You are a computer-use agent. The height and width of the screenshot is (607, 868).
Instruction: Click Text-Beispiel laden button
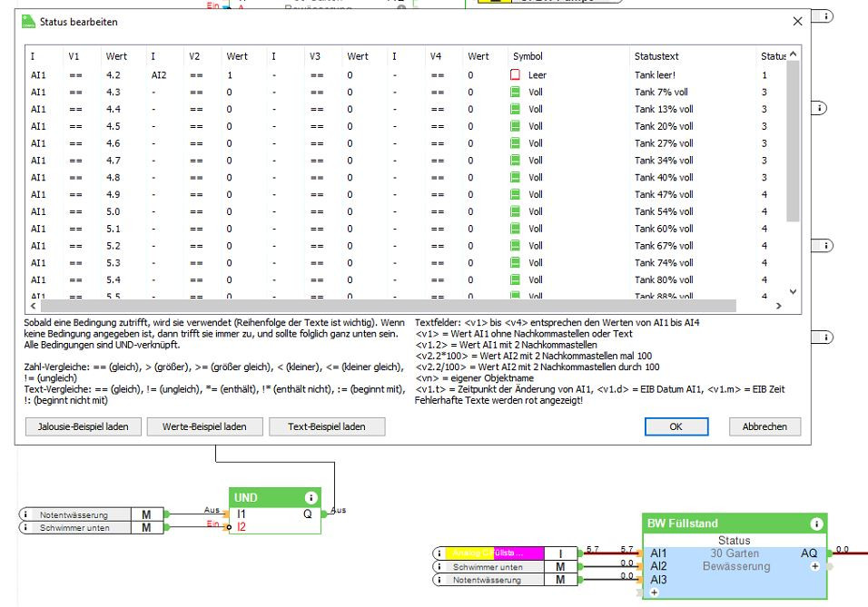point(327,426)
